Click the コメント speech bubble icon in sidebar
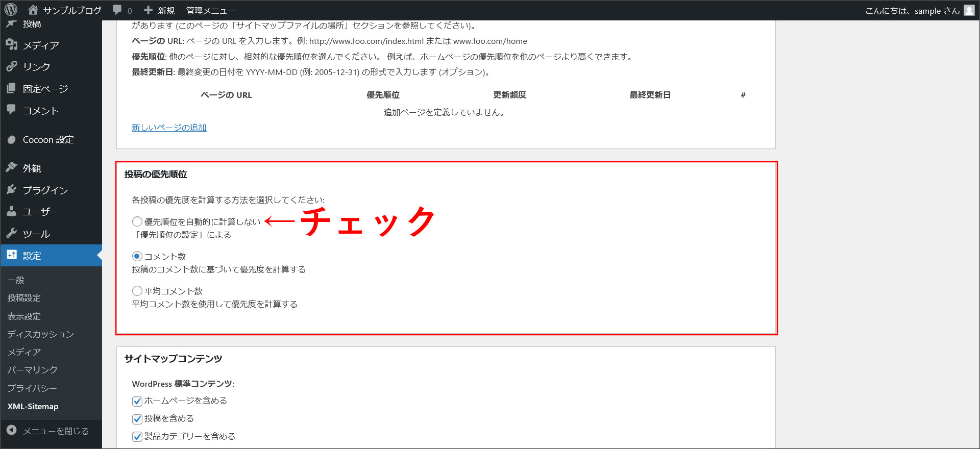The width and height of the screenshot is (980, 449). click(x=11, y=110)
